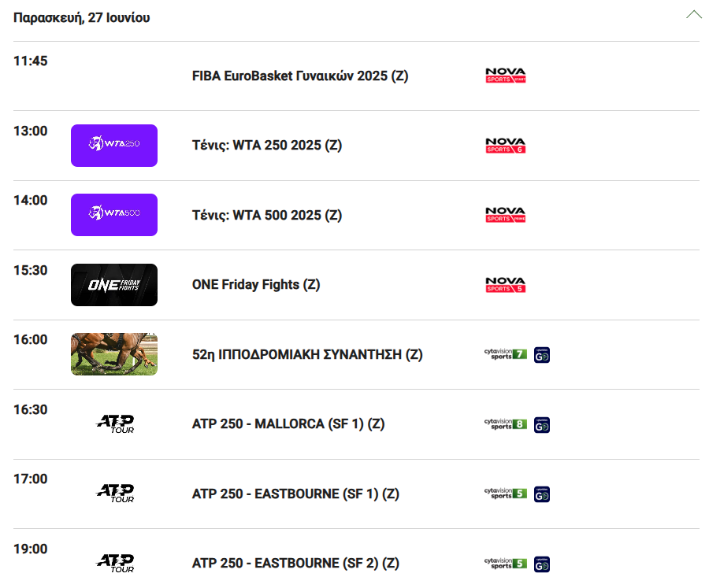Open the ONE Friday Fights thumbnail

(114, 285)
